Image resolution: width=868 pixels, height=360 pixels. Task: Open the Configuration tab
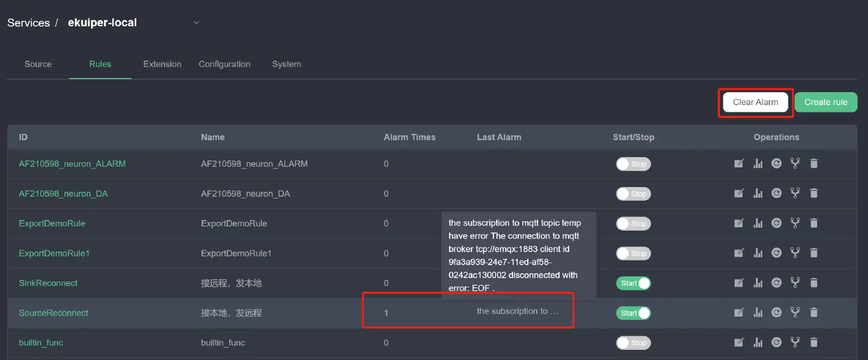[224, 64]
